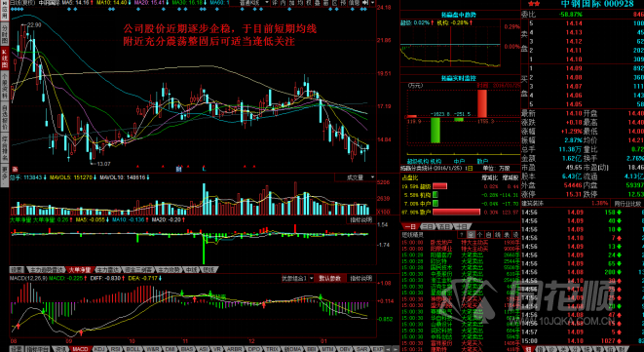Viewport: 644px width, 352px height.
Task: Click the 均 moving-average toolbar icon
Action: [x=300, y=3]
